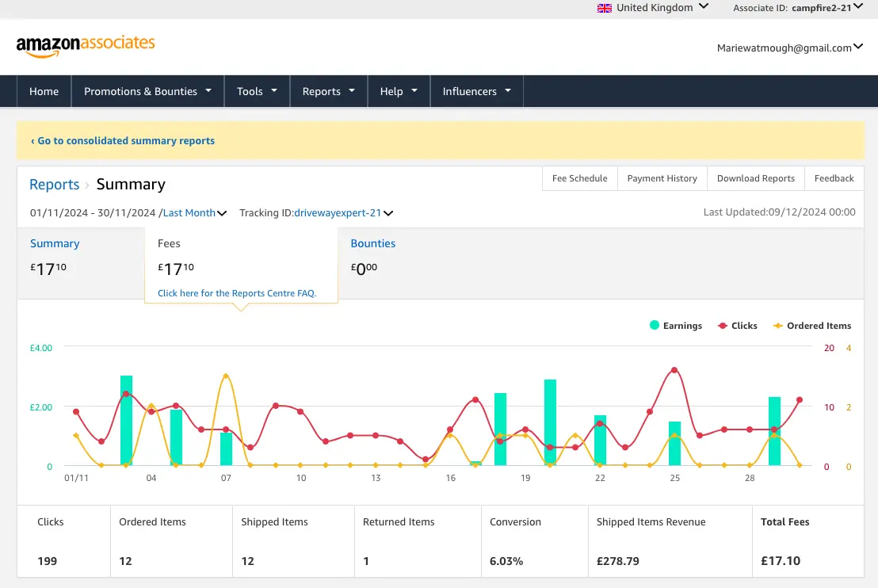Open the Influencers menu
This screenshot has width=878, height=588.
476,91
